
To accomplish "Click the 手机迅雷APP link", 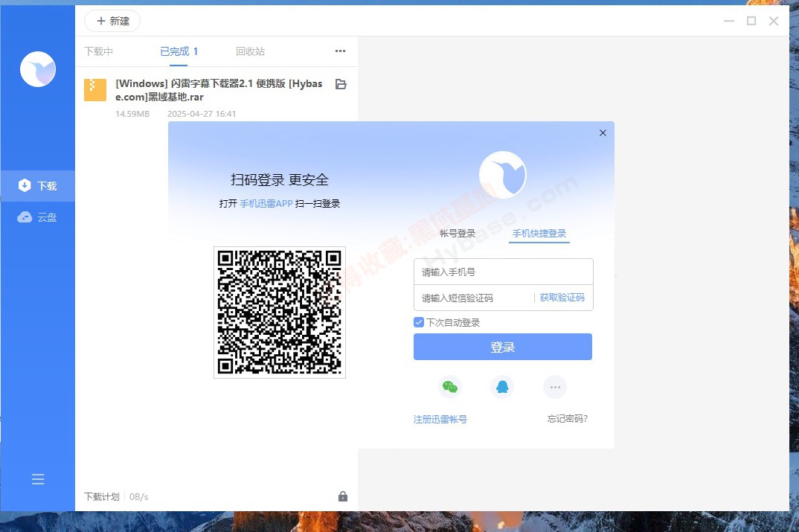I will point(266,204).
